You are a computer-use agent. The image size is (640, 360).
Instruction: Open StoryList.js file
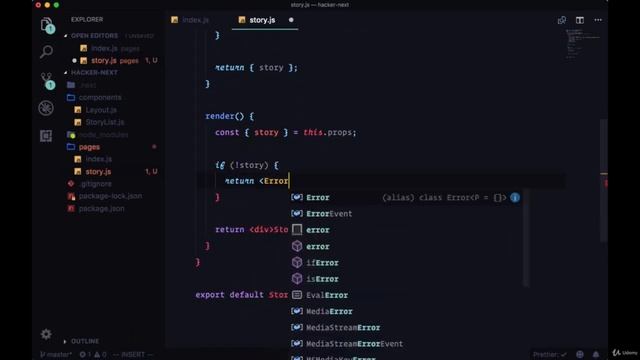pos(104,122)
